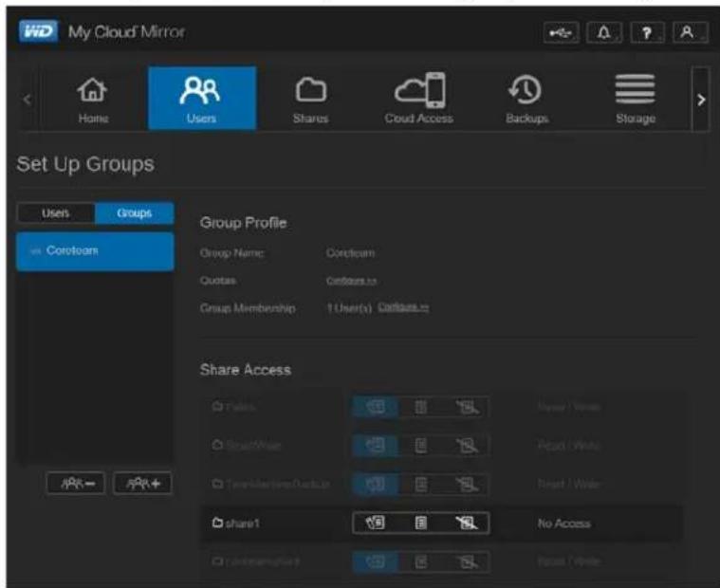Set TimeMachineBackup share to no access
The height and width of the screenshot is (588, 720).
click(466, 484)
